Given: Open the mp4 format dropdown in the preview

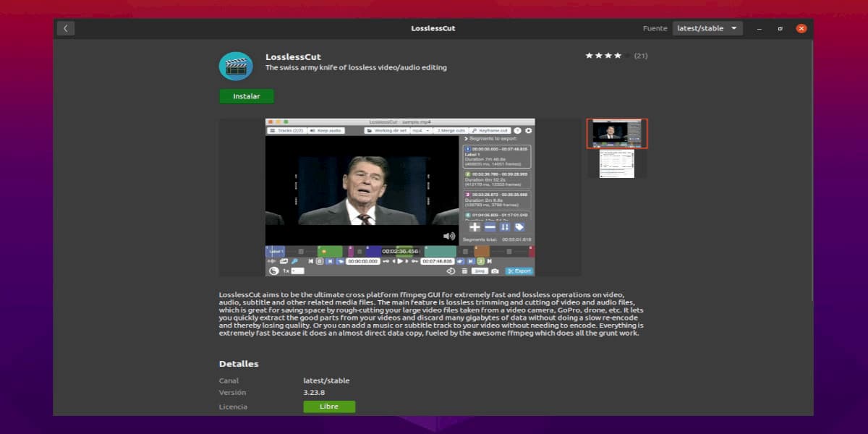Looking at the screenshot, I should click(x=420, y=131).
